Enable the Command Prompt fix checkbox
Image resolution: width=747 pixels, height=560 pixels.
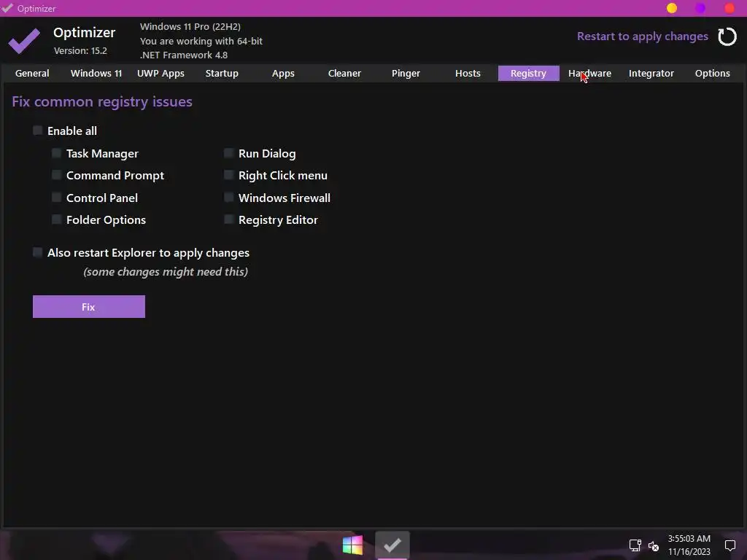[x=56, y=175]
